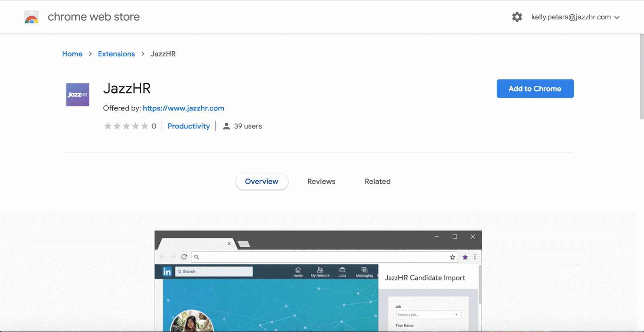Open the Extensions breadcrumb link
The height and width of the screenshot is (332, 644).
[116, 54]
